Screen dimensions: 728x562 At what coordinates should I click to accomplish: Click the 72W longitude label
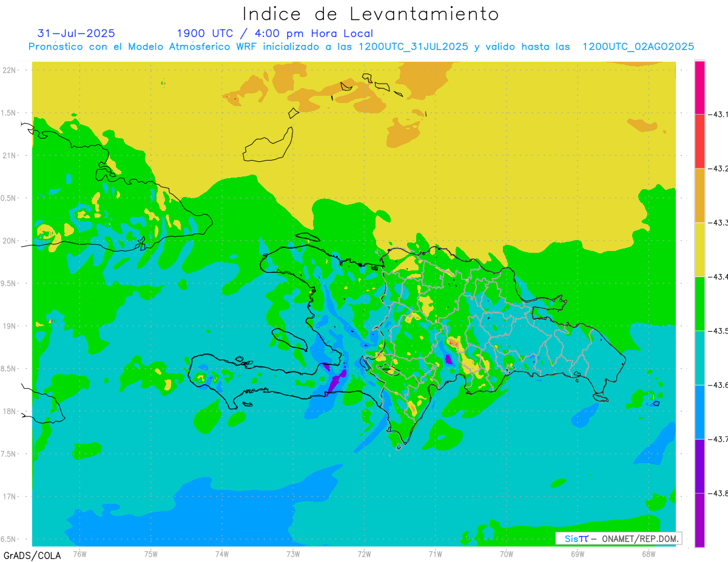(364, 554)
